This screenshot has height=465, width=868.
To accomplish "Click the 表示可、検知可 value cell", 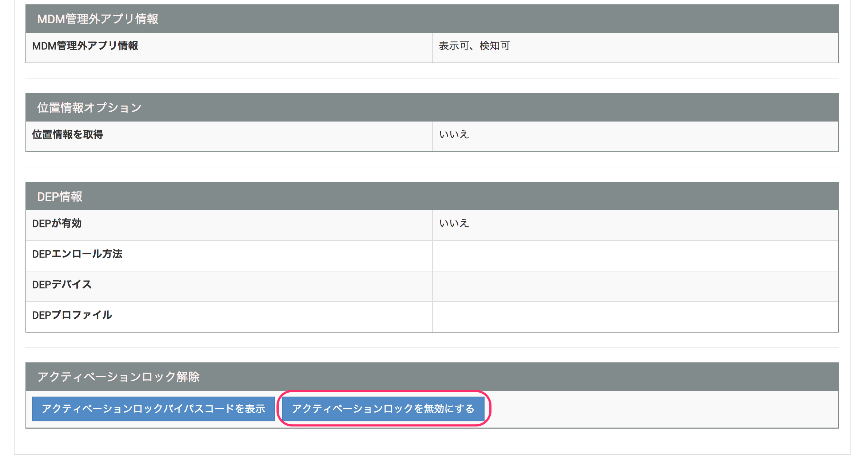I will point(474,46).
